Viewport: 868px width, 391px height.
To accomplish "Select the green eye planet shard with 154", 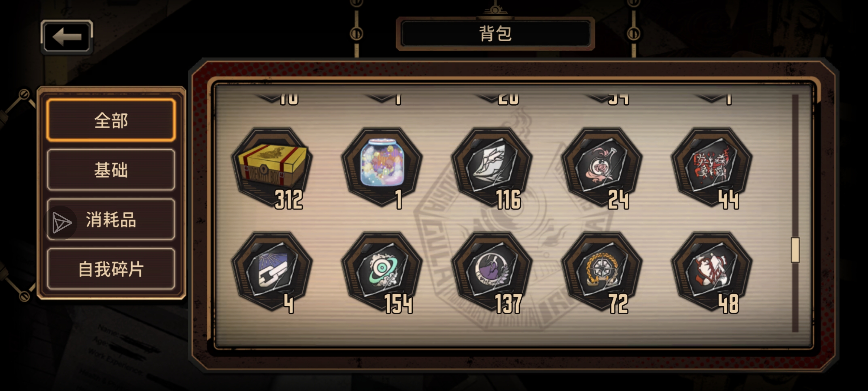I will tap(382, 272).
